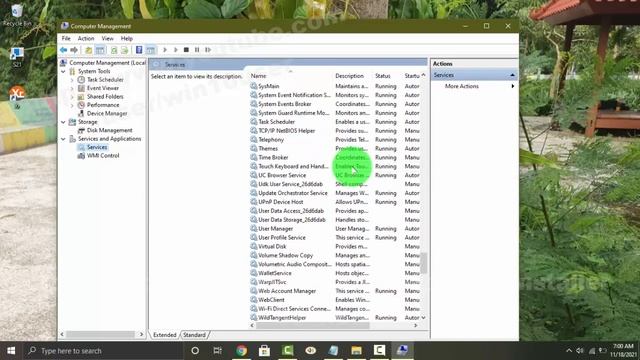Image resolution: width=640 pixels, height=360 pixels.
Task: Click the Stop Service square icon
Action: pyautogui.click(x=186, y=50)
